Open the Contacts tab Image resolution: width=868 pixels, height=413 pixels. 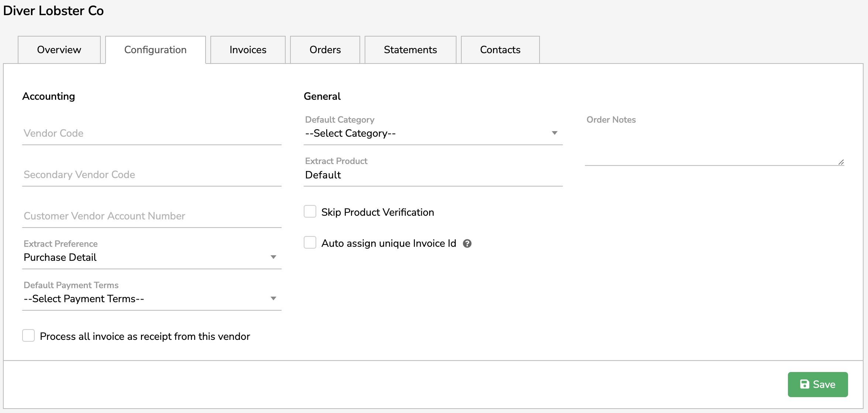(500, 50)
